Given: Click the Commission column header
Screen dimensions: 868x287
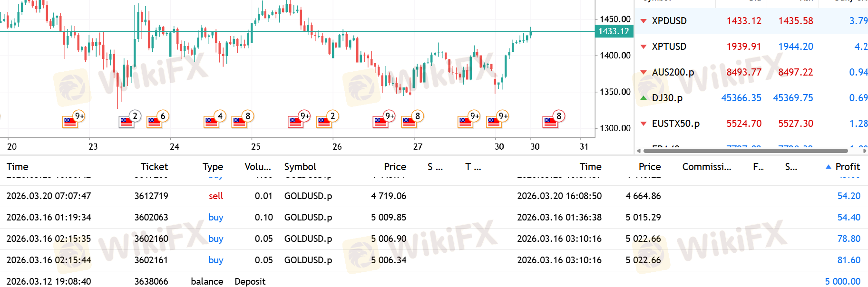Looking at the screenshot, I should [706, 167].
